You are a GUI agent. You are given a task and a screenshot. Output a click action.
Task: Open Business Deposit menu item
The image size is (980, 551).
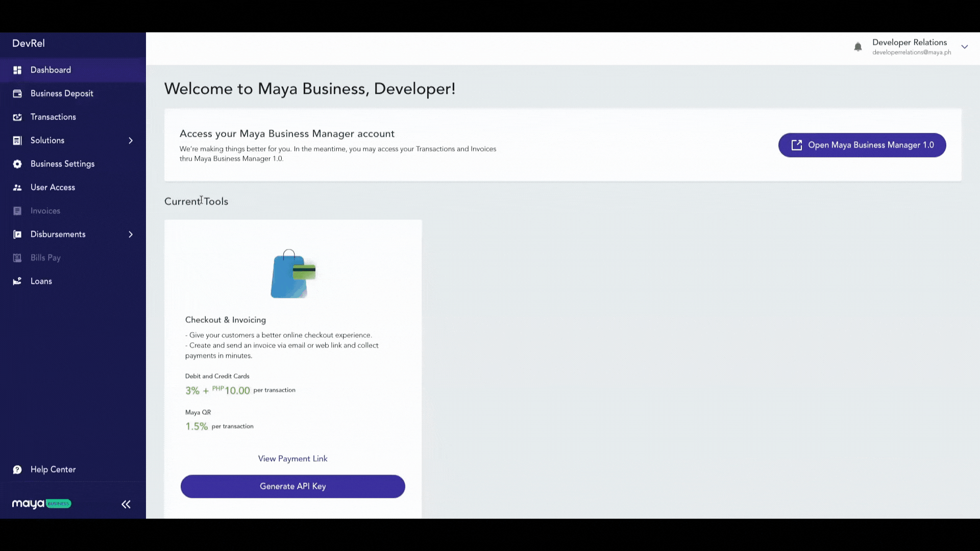click(x=73, y=93)
